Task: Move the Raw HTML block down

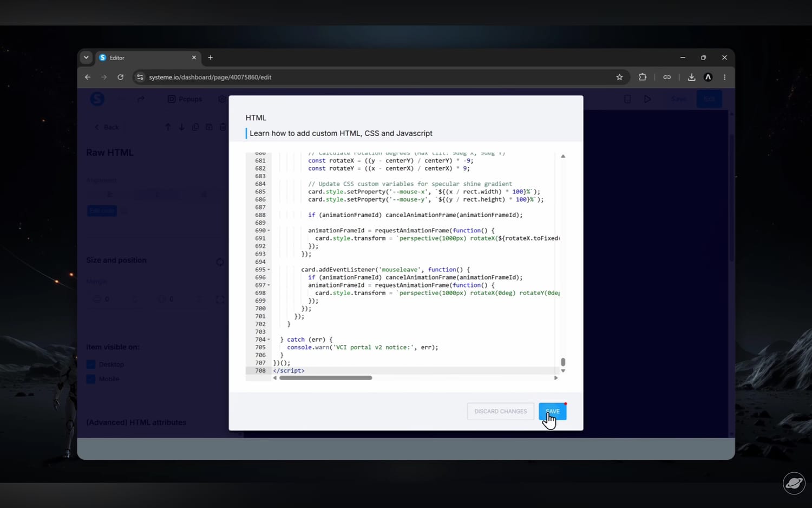Action: 181,127
